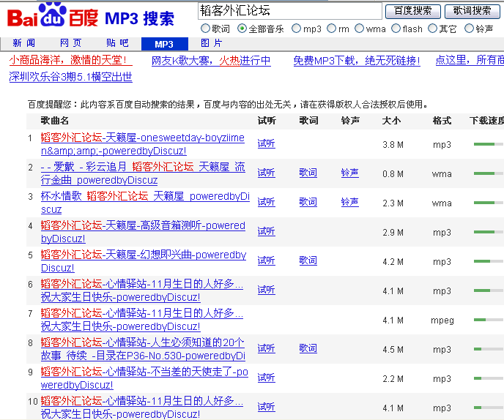Click 铃声 for result 2

pos(349,173)
